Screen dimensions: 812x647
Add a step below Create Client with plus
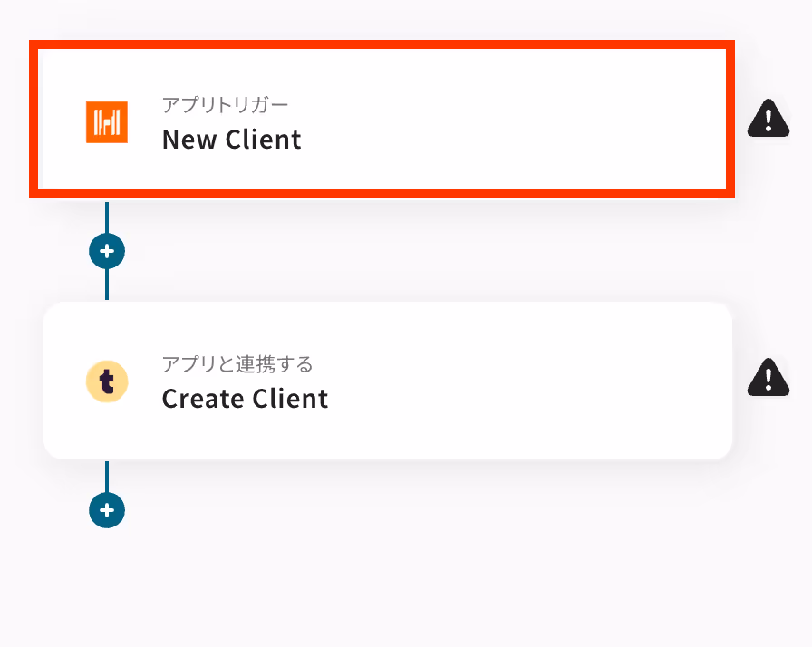(x=107, y=510)
